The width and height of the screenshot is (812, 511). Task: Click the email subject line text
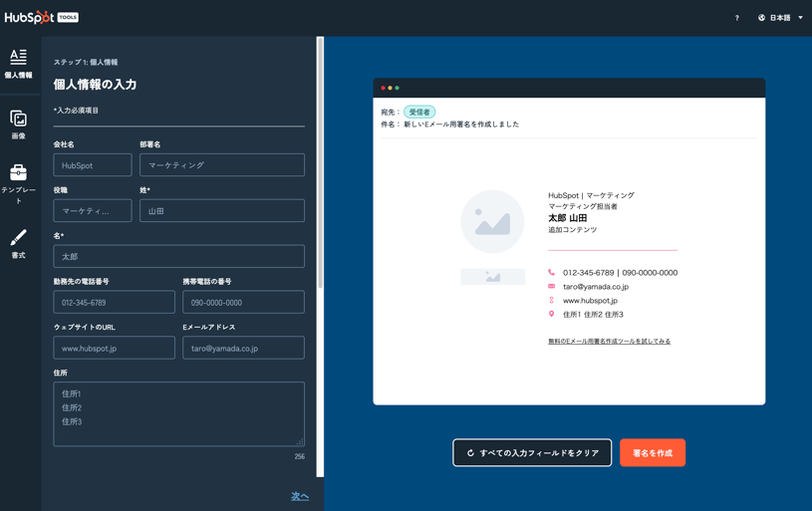coord(461,125)
